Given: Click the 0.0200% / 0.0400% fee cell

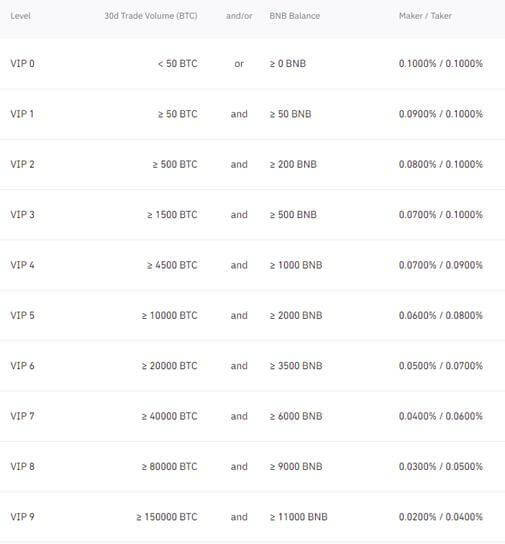Looking at the screenshot, I should [441, 517].
